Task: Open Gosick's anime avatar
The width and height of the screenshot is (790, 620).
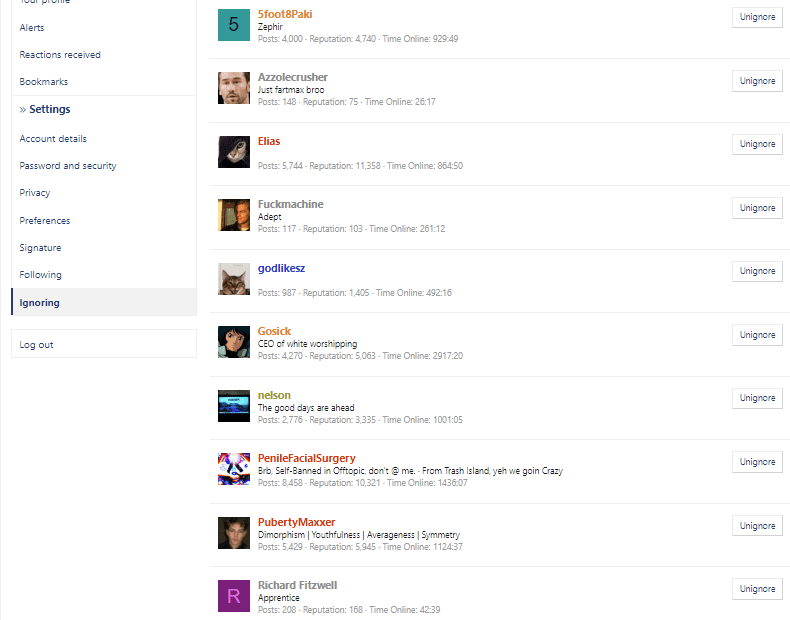Action: pyautogui.click(x=234, y=342)
